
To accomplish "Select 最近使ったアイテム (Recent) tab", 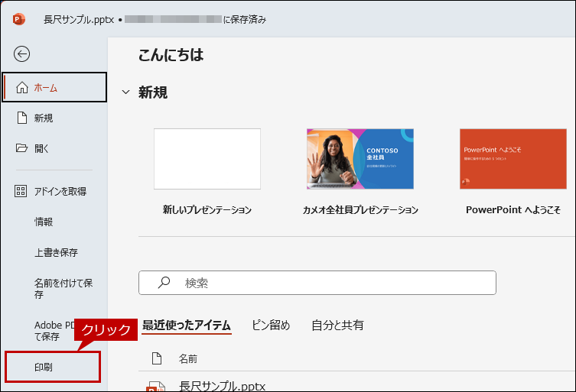I will click(x=186, y=325).
